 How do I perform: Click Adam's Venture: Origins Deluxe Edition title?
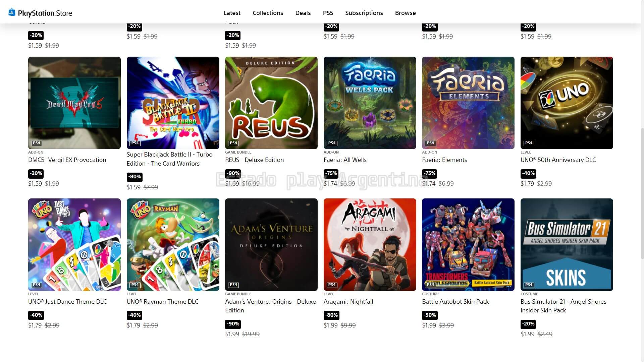click(270, 306)
